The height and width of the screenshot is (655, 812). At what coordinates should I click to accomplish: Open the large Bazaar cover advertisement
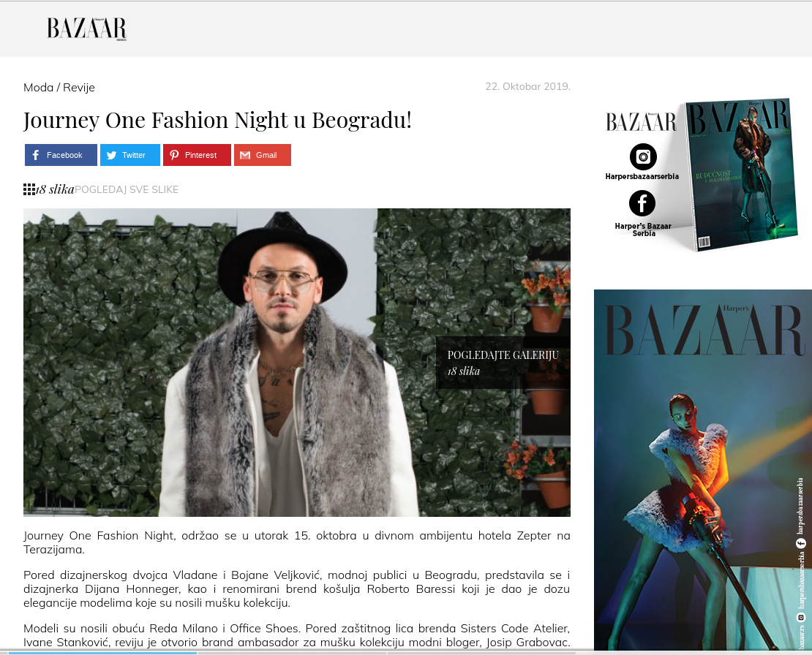coord(703,469)
